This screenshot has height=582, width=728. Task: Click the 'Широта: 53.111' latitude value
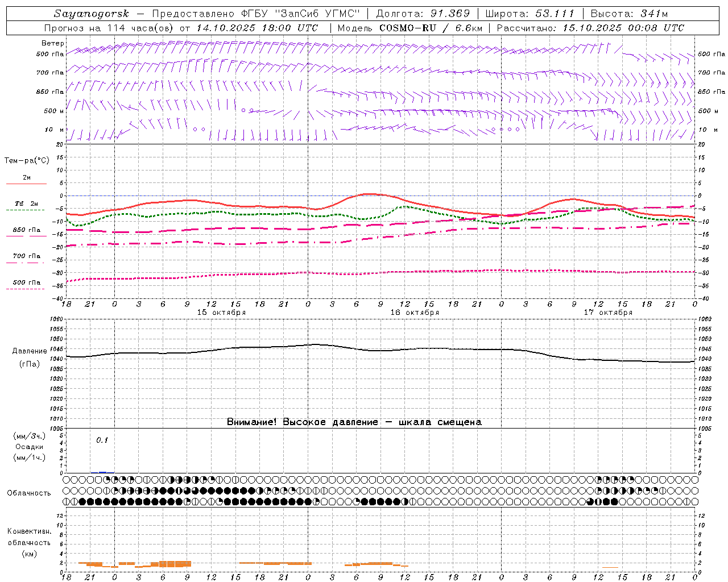click(530, 14)
